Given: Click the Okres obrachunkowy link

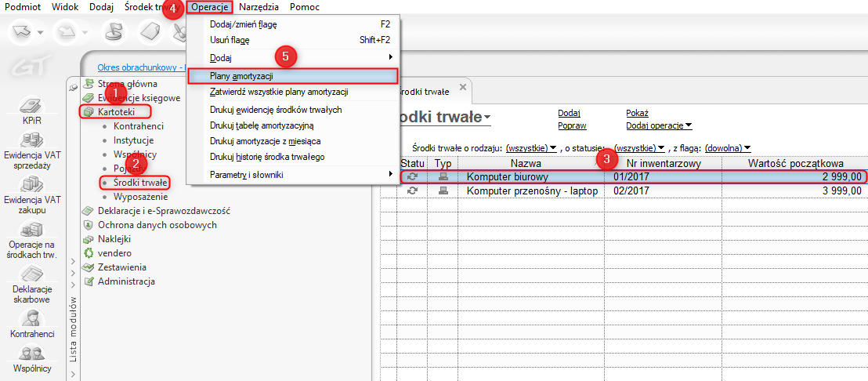Looking at the screenshot, I should (x=141, y=67).
